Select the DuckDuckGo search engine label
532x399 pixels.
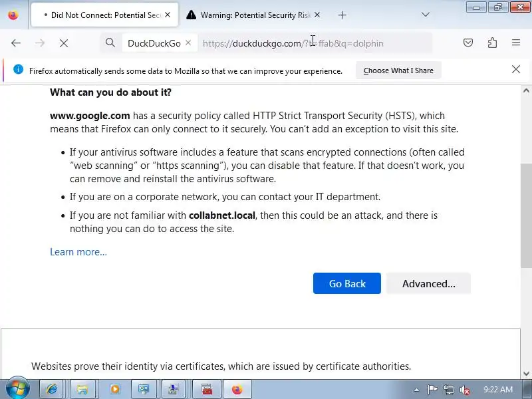pyautogui.click(x=154, y=43)
